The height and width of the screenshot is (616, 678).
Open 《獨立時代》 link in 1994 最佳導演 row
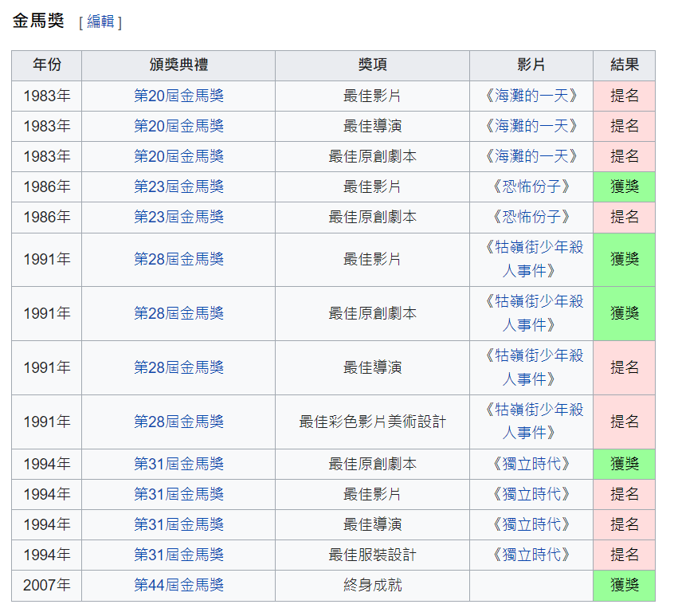point(531,524)
